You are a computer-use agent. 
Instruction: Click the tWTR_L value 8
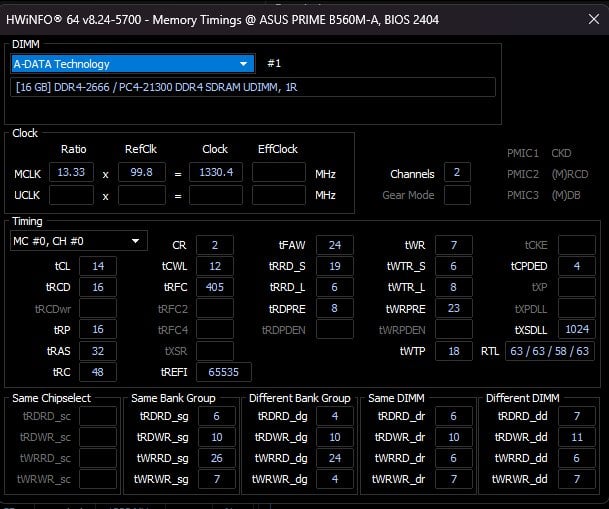(454, 287)
